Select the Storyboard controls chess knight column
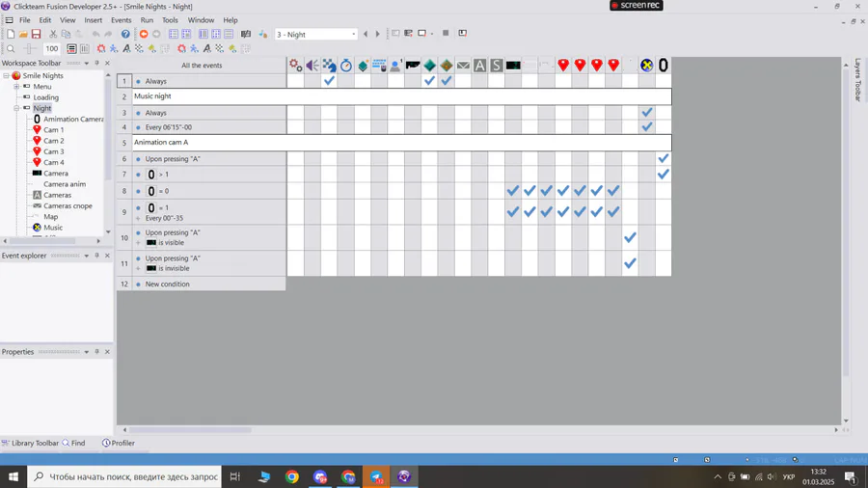Viewport: 868px width, 488px height. (x=330, y=66)
